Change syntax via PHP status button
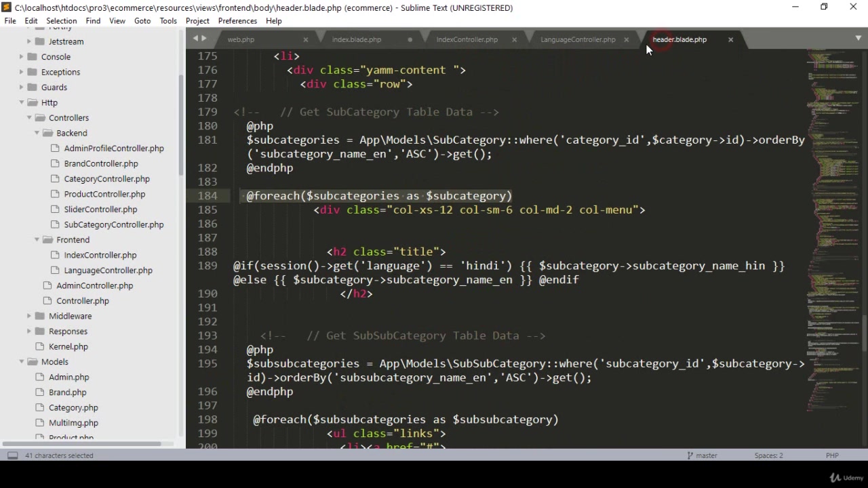 click(x=832, y=455)
